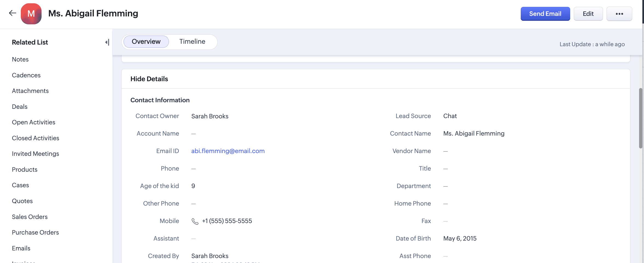Click the mobile number +1 (555) 555-5555

point(227,221)
